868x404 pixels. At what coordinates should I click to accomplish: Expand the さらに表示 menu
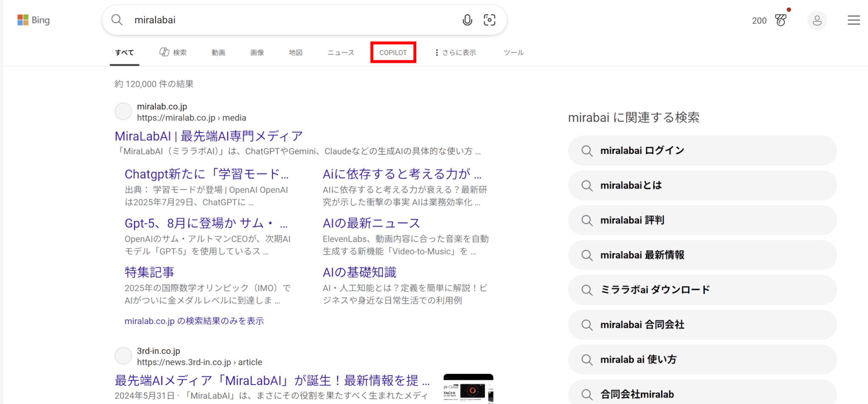coord(456,53)
